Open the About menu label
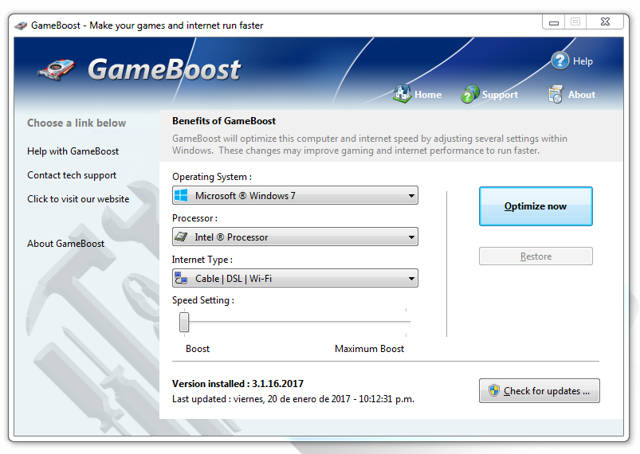 (582, 95)
